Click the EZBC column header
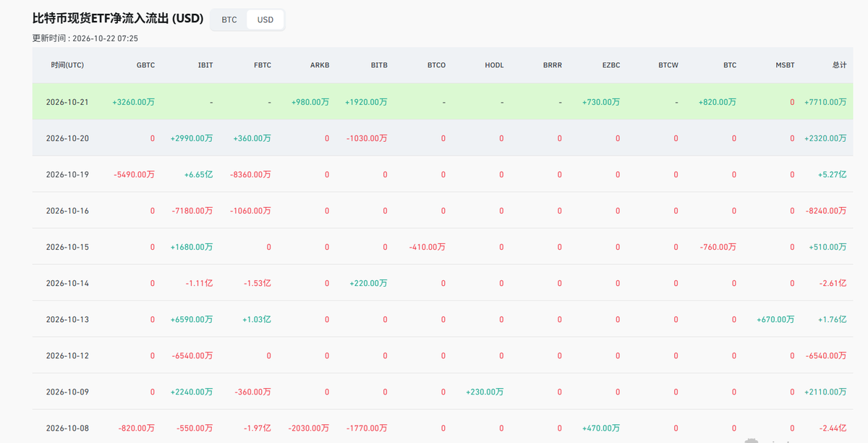Image resolution: width=868 pixels, height=443 pixels. 610,65
